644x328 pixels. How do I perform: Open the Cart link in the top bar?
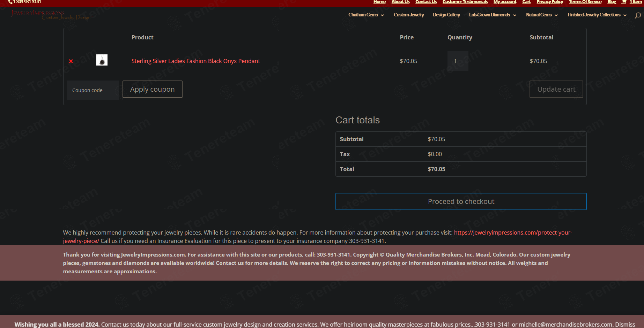526,2
